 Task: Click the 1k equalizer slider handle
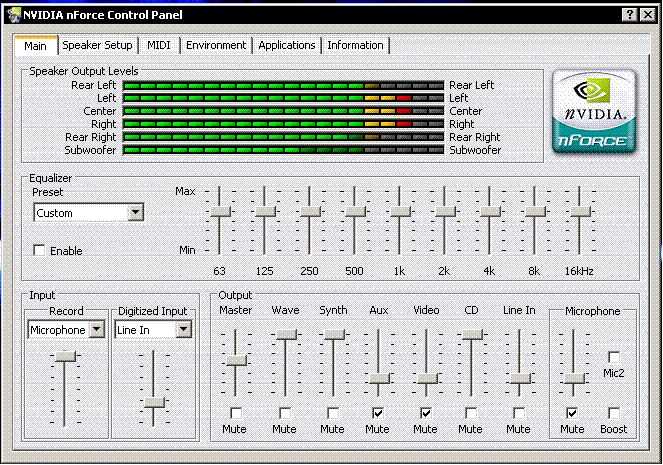(400, 211)
